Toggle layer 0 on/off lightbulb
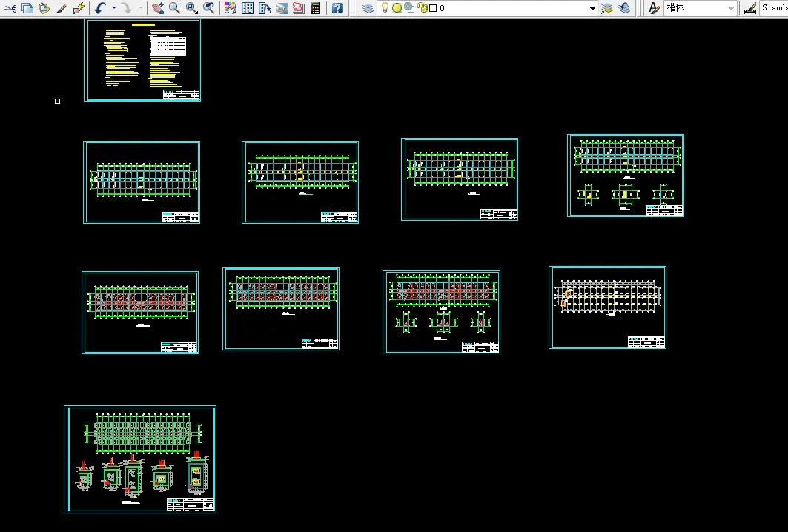This screenshot has height=532, width=788. tap(385, 8)
